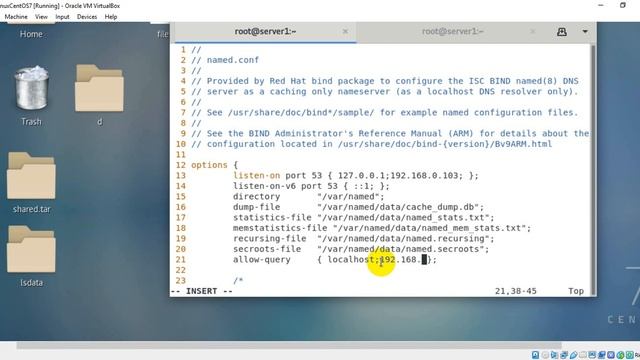640x360 pixels.
Task: Click 'cache_dump.db' path on line 16
Action: [x=440, y=207]
